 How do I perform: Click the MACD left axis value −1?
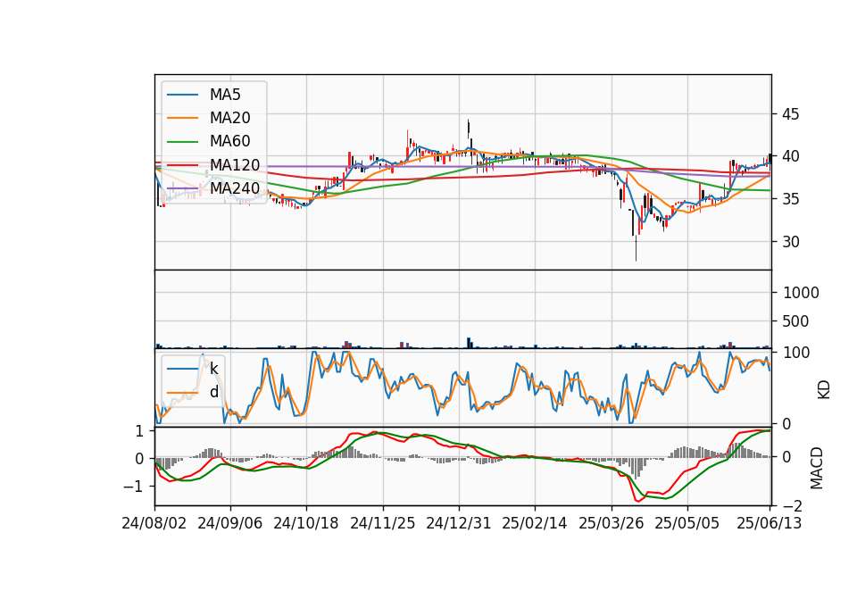point(134,487)
